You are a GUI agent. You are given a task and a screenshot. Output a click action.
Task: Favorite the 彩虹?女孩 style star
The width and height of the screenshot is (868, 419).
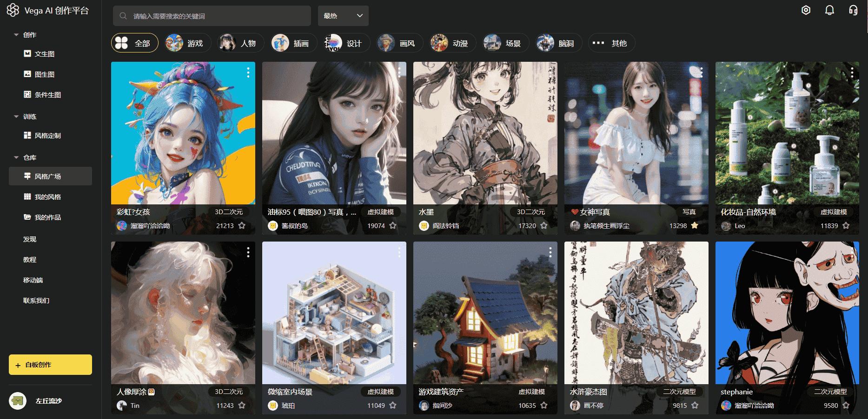tap(242, 226)
